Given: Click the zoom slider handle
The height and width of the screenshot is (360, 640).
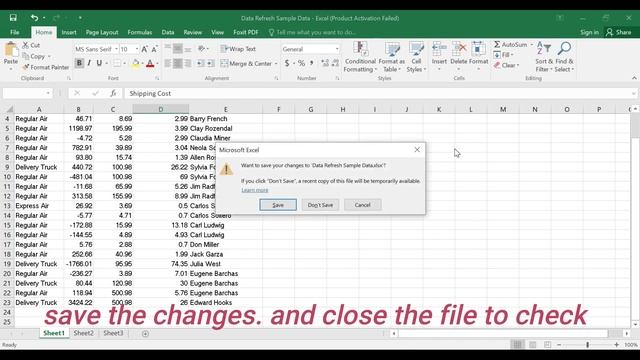Looking at the screenshot, I should coord(587,345).
